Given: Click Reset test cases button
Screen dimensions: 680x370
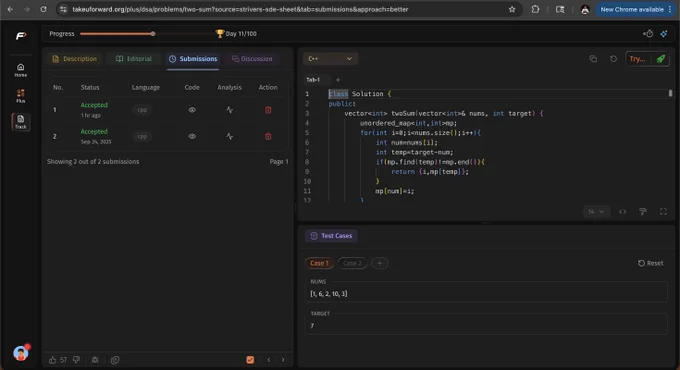Looking at the screenshot, I should pyautogui.click(x=651, y=263).
